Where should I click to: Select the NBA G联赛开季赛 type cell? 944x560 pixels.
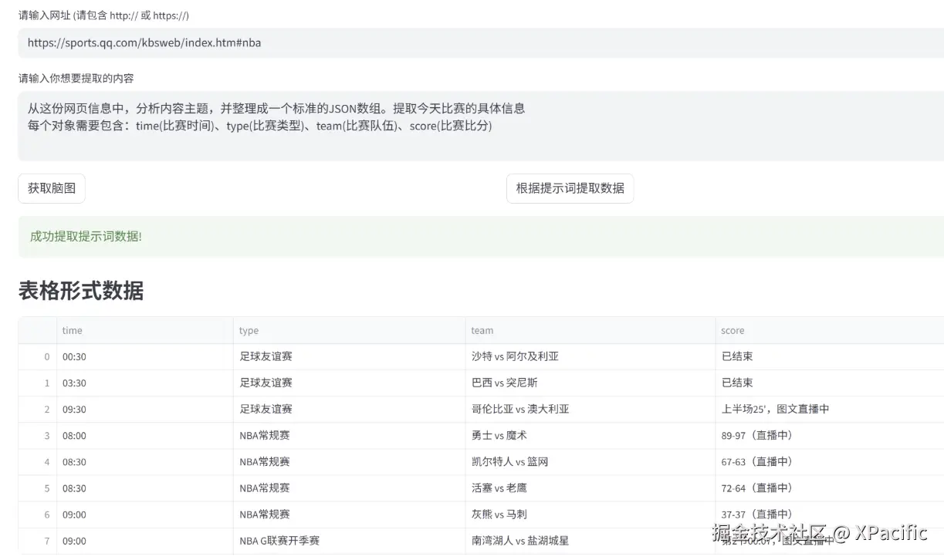pyautogui.click(x=349, y=540)
